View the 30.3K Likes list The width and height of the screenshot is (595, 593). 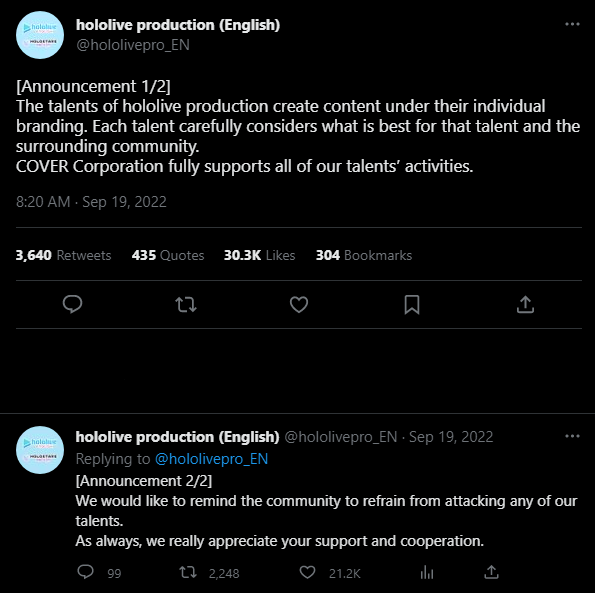pos(260,255)
